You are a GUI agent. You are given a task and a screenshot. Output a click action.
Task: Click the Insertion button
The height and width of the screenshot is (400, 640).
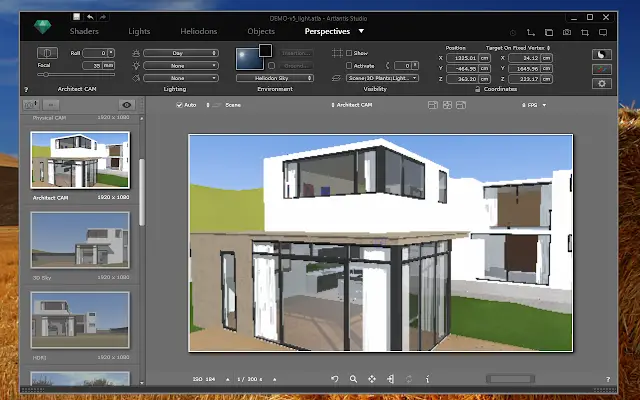(x=297, y=53)
